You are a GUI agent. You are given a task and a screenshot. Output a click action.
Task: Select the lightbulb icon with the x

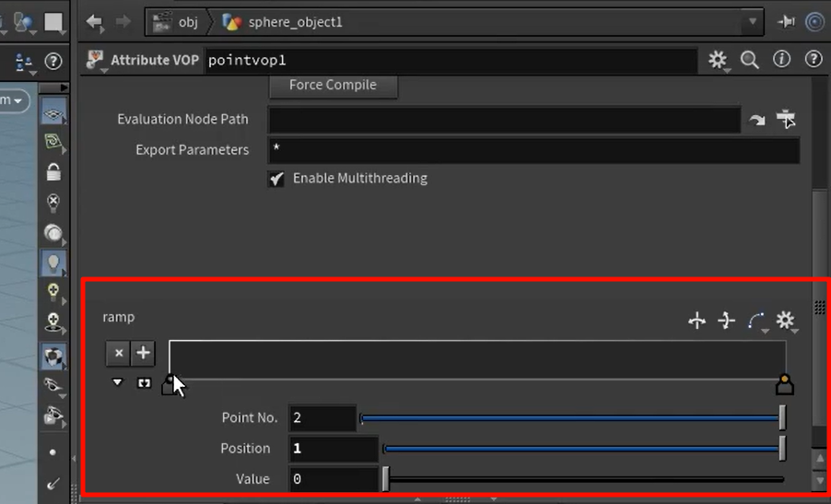coord(53,203)
